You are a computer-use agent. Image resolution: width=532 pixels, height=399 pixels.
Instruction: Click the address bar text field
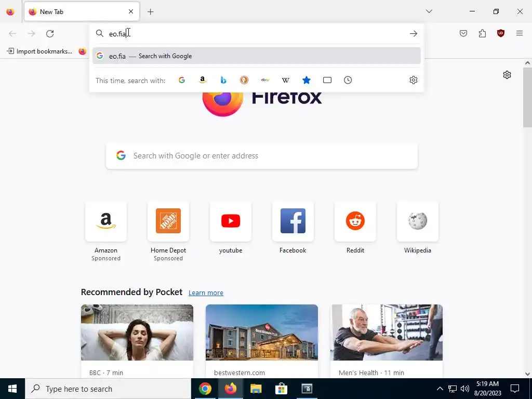[257, 34]
